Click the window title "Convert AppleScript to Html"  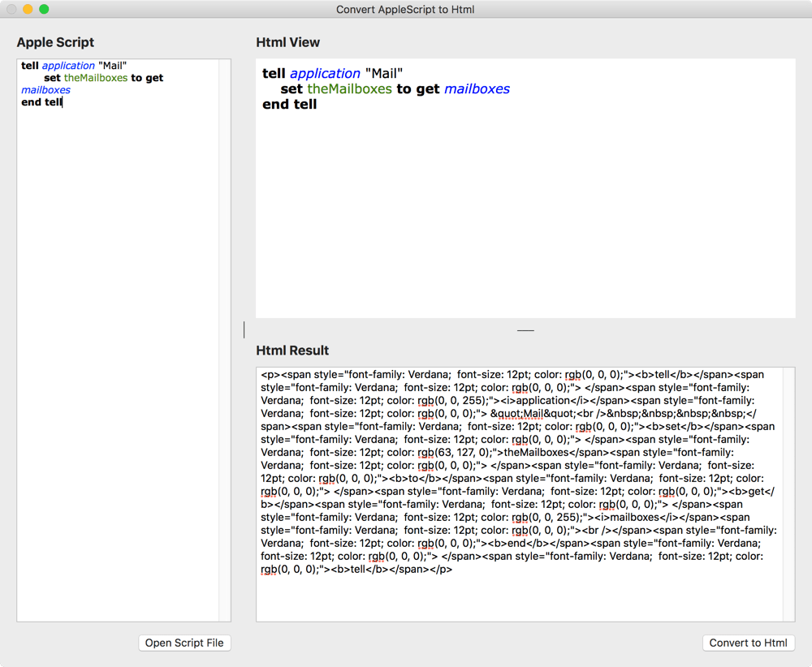tap(405, 10)
